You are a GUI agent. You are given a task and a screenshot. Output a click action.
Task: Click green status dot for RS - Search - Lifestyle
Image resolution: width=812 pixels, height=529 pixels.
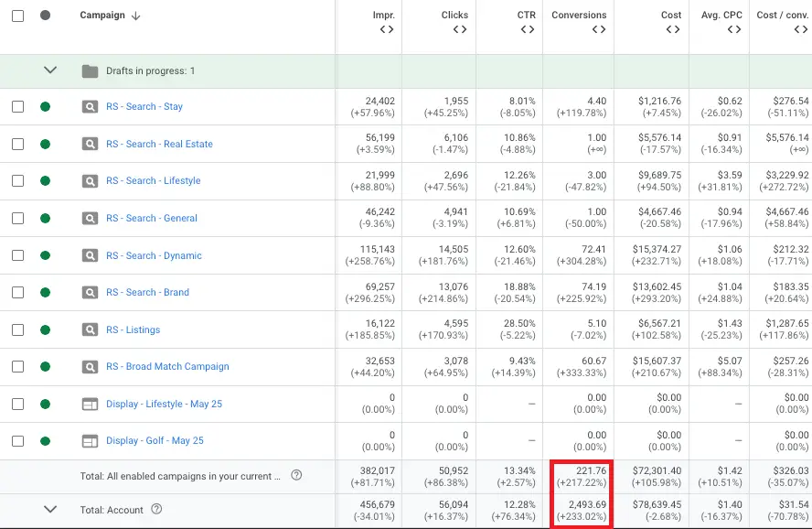click(x=45, y=181)
